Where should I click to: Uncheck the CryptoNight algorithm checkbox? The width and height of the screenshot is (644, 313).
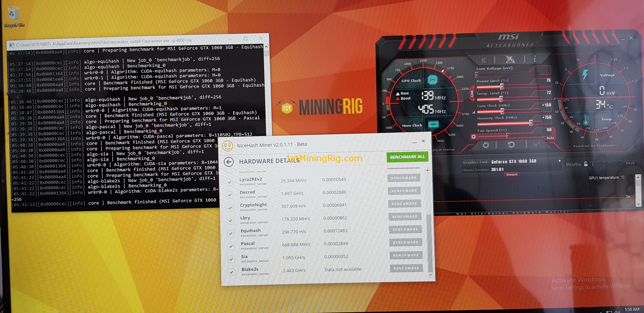point(230,208)
